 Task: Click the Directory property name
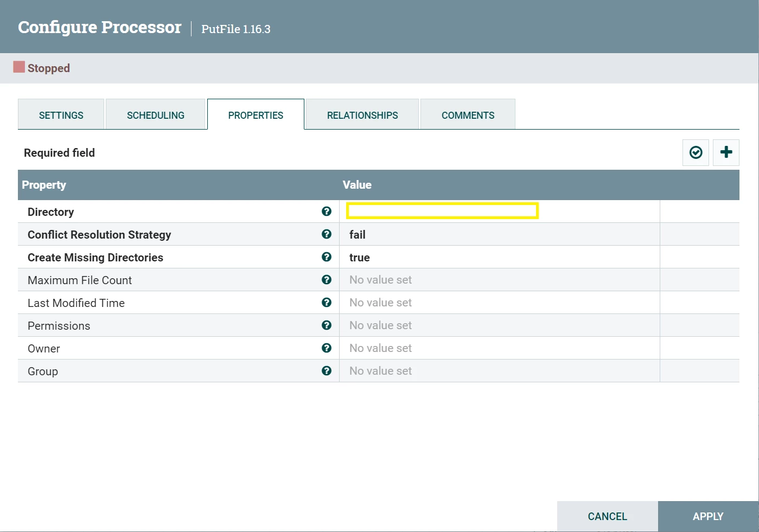[x=50, y=212]
